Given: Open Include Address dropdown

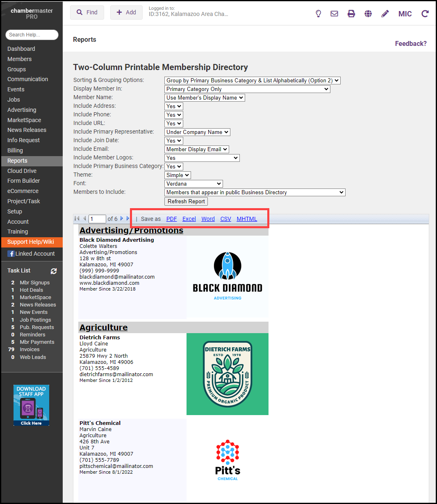Looking at the screenshot, I should click(173, 106).
